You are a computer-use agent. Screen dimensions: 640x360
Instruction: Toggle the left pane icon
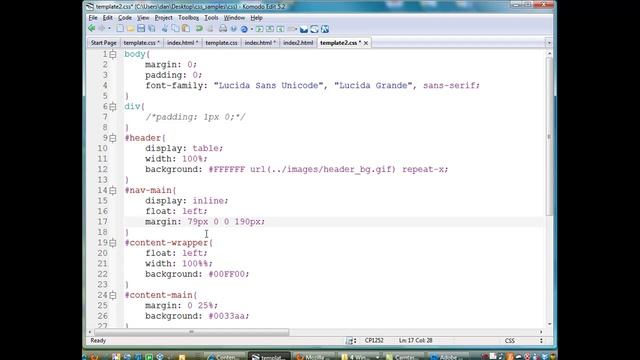(x=259, y=29)
